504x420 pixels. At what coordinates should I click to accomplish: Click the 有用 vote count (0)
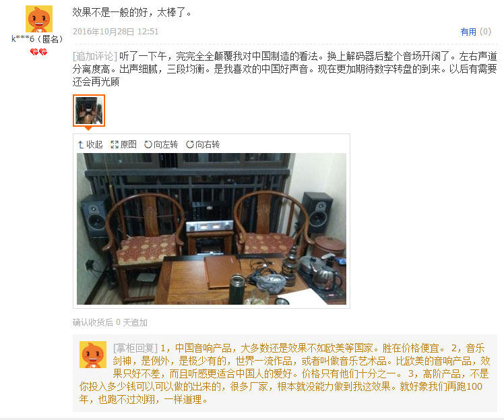485,32
